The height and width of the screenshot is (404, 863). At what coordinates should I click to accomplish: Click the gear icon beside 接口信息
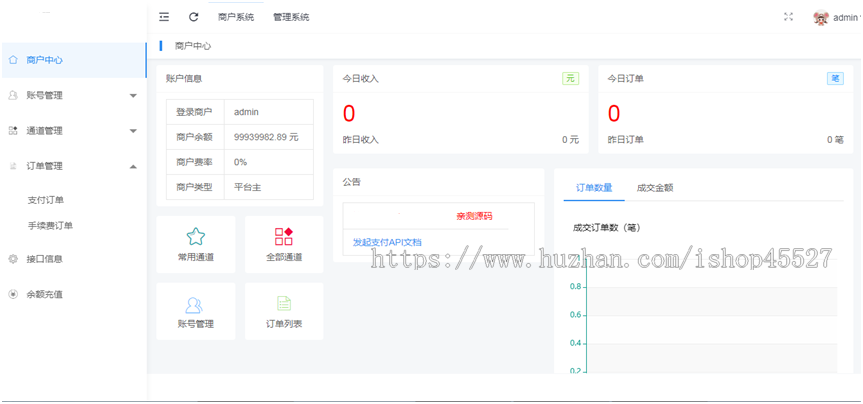[x=13, y=259]
